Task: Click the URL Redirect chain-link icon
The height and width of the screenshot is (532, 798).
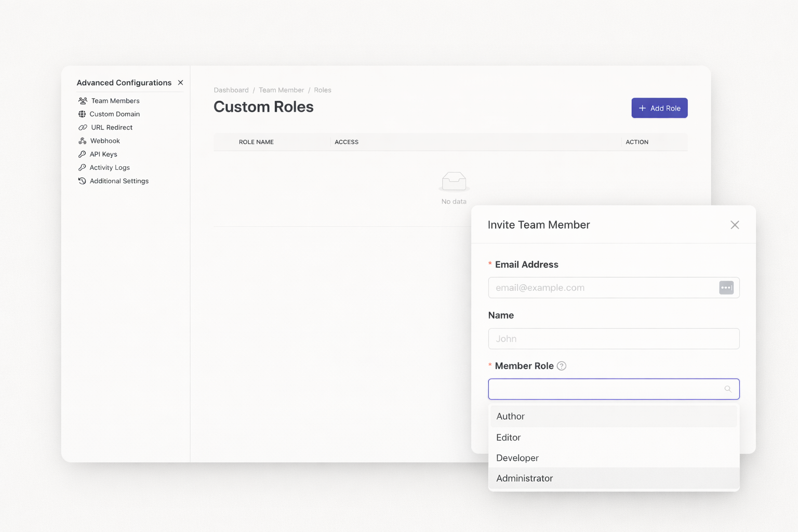Action: (x=83, y=127)
